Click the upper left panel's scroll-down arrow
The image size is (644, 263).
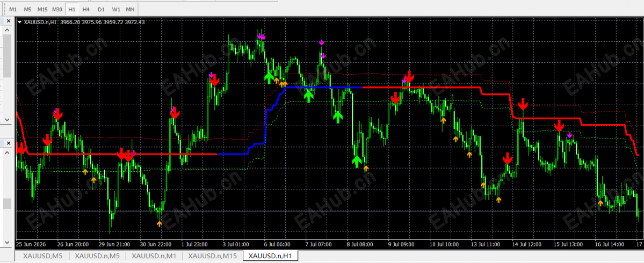pos(6,119)
